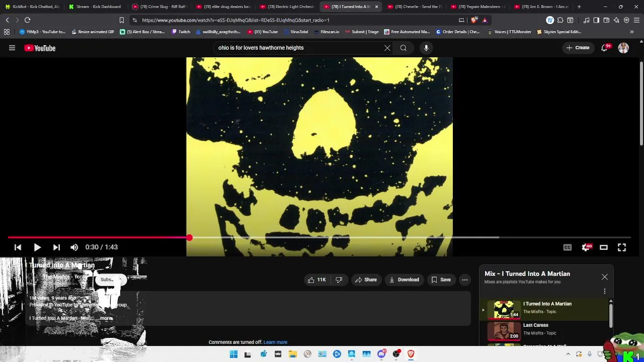Open a new browser tab
Screen dimensions: 644x362
click(579, 7)
